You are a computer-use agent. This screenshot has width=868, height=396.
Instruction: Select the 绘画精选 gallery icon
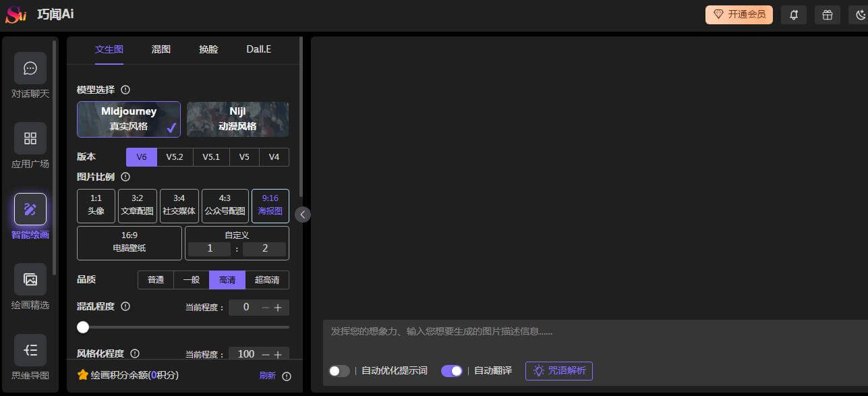(x=30, y=279)
